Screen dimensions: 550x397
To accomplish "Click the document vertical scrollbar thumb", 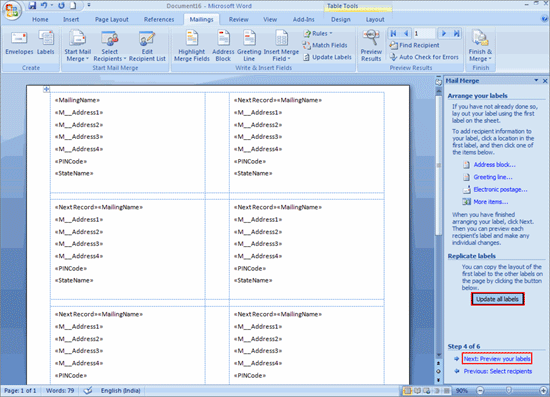I will pyautogui.click(x=438, y=165).
